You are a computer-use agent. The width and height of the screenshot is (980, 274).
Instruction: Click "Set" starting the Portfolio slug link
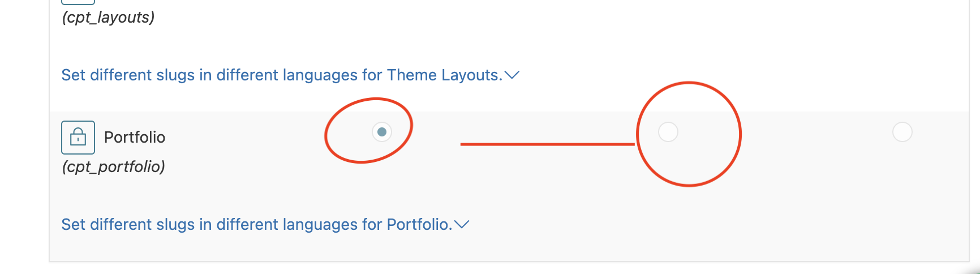[x=74, y=225]
